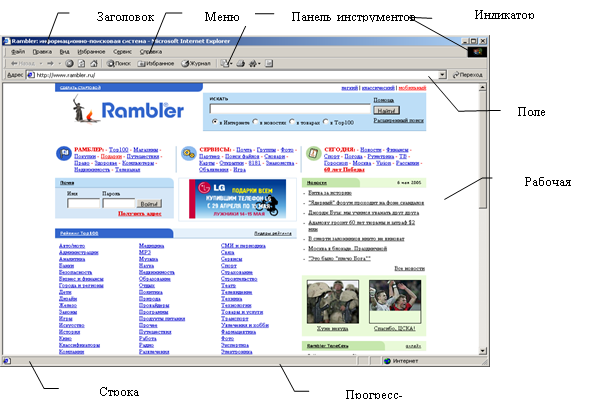
Task: Select the 'в Top100' search radio button
Action: tap(326, 121)
